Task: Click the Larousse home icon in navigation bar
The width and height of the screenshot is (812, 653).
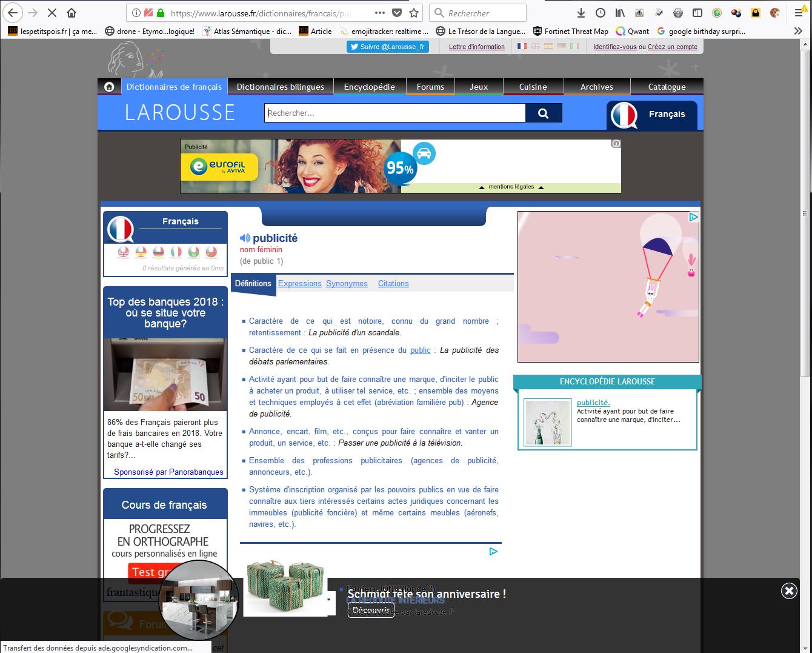Action: (x=109, y=87)
